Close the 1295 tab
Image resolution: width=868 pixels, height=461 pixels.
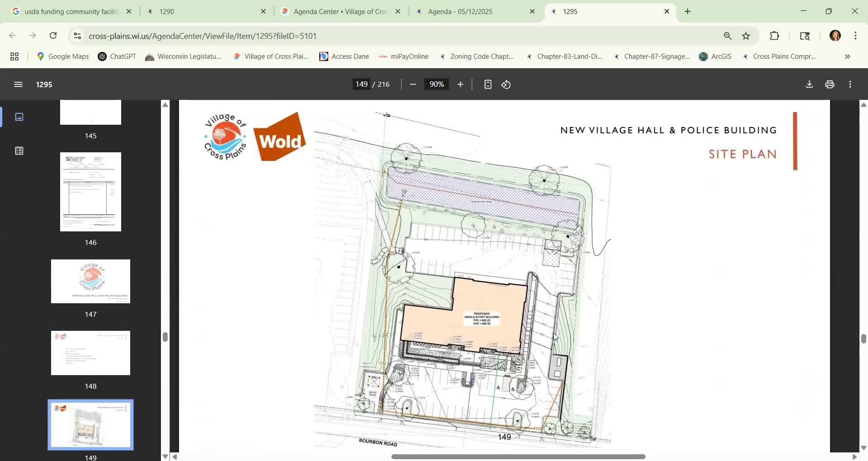tap(667, 11)
